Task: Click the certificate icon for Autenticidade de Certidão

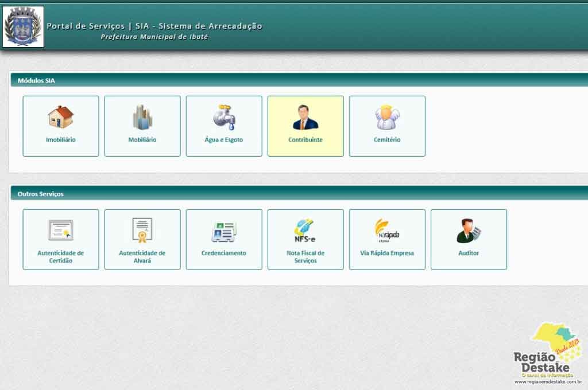Action: pos(60,231)
